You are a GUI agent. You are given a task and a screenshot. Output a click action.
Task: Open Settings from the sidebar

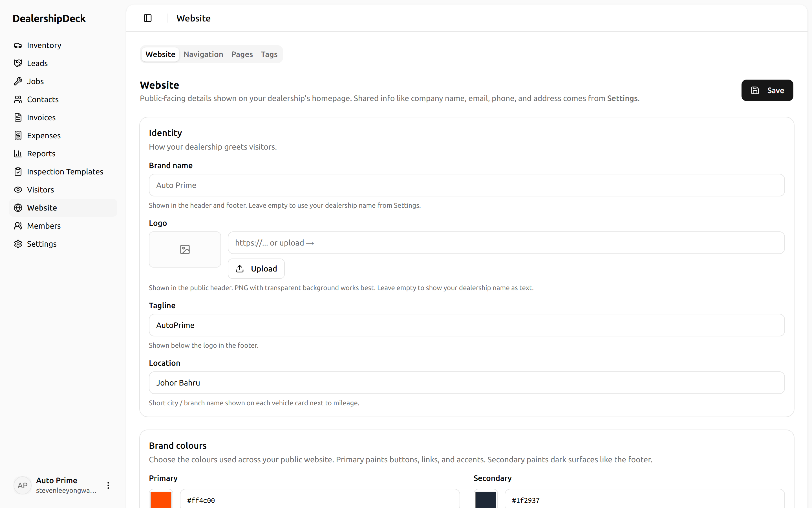(x=63, y=244)
